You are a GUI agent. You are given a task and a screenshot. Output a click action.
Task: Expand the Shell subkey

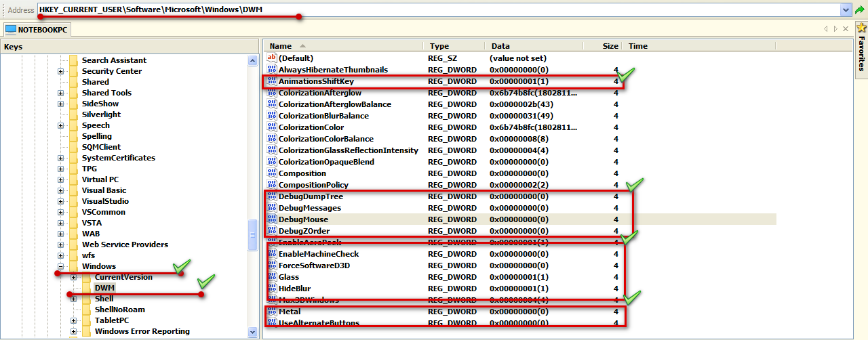tap(74, 299)
